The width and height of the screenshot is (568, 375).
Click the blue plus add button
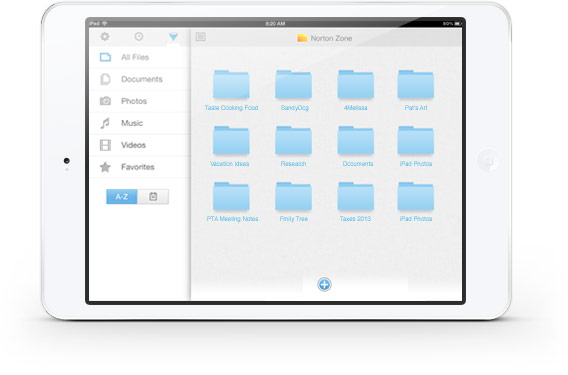tap(324, 284)
